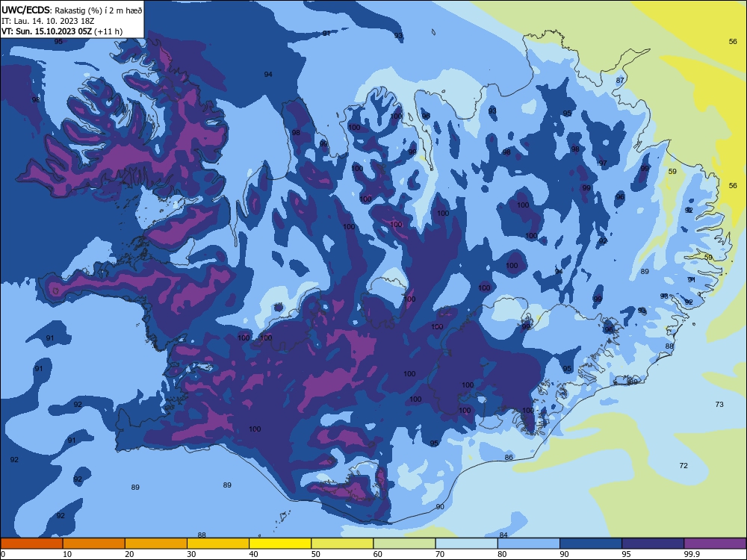Click the '80' legend scale label
The width and height of the screenshot is (747, 560).
[x=502, y=554]
